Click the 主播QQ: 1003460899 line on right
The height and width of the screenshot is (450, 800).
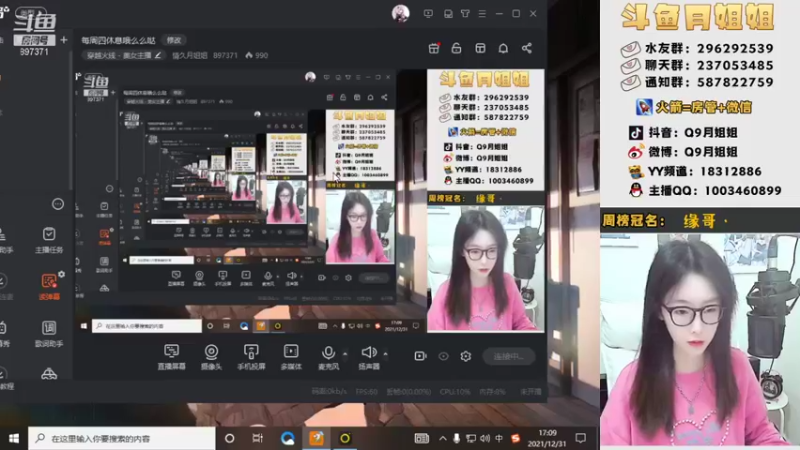click(x=705, y=191)
